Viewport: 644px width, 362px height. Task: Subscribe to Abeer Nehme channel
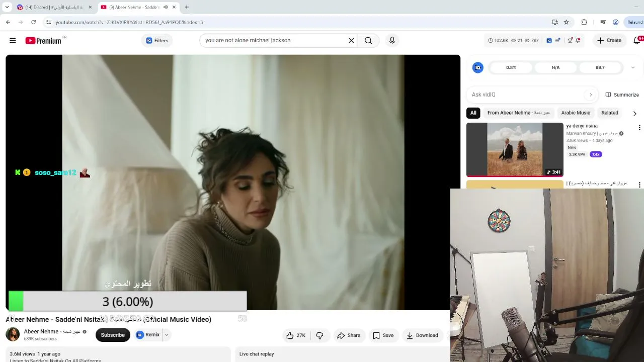tap(113, 335)
